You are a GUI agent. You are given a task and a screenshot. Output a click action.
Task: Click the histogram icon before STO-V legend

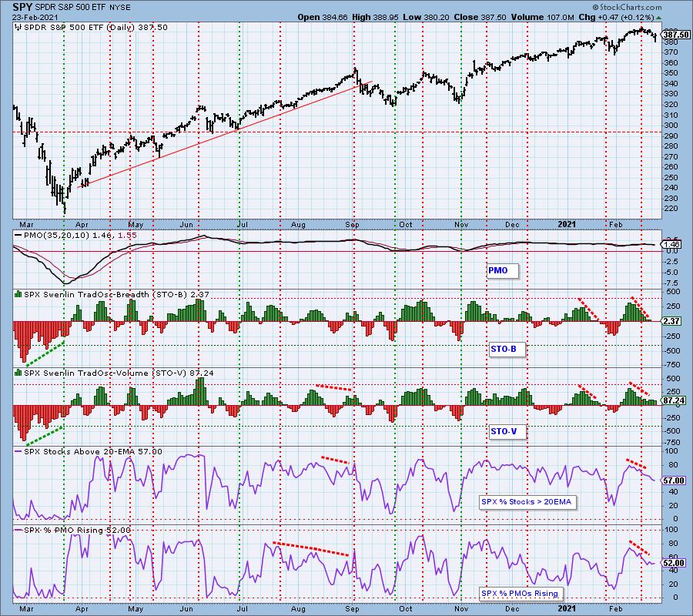(x=18, y=373)
